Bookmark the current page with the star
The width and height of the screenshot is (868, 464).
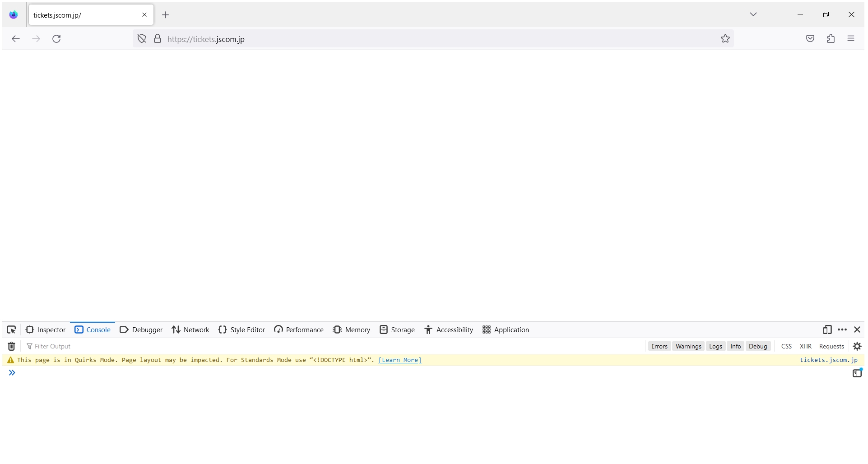(725, 39)
